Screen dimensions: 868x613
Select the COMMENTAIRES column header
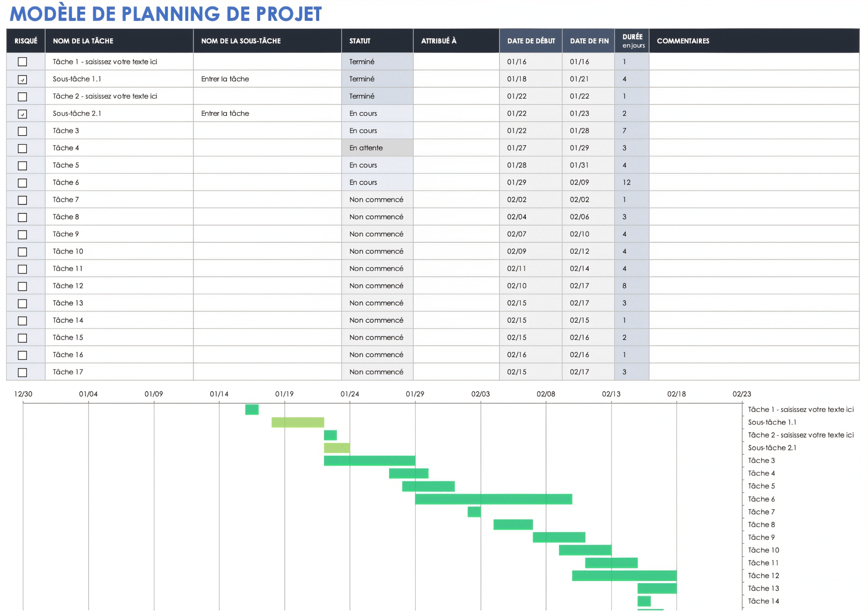[754, 41]
